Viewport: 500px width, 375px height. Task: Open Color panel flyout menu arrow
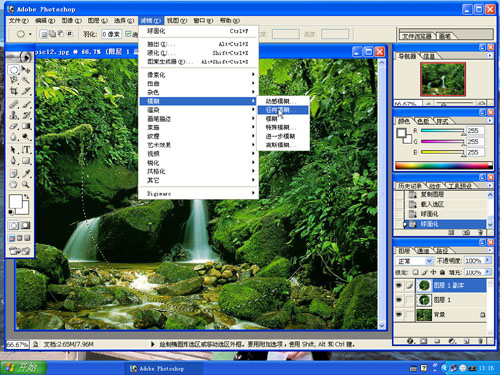pos(490,120)
